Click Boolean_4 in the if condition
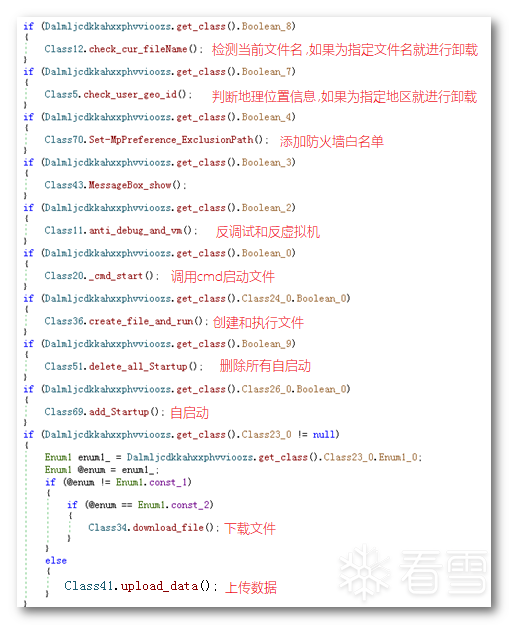Screen dimensions: 509x625 point(267,117)
